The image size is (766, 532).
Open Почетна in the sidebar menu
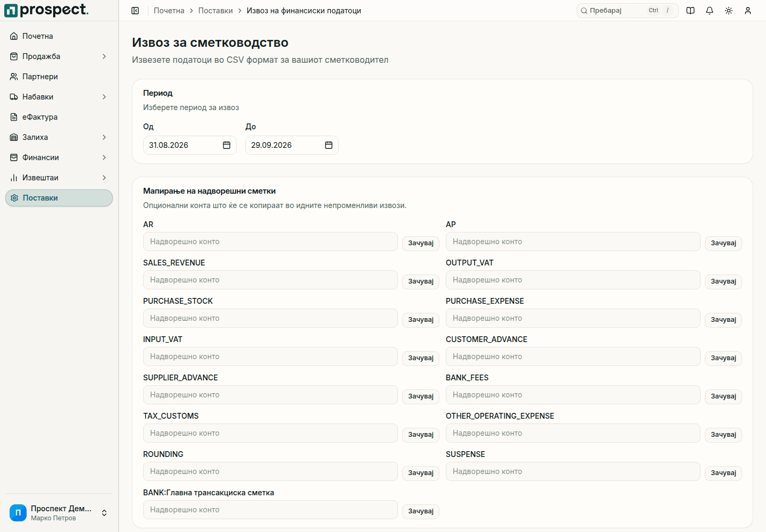pyautogui.click(x=59, y=36)
